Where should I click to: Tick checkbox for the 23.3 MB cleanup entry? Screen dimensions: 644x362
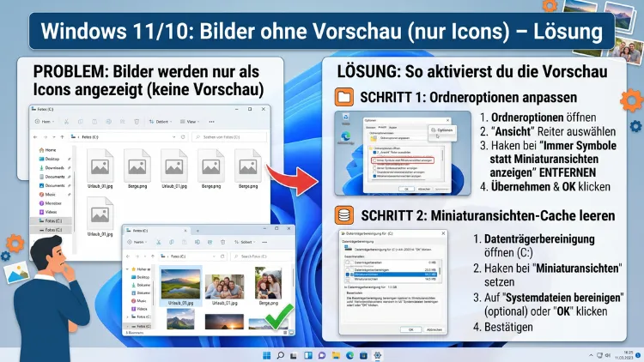(348, 269)
